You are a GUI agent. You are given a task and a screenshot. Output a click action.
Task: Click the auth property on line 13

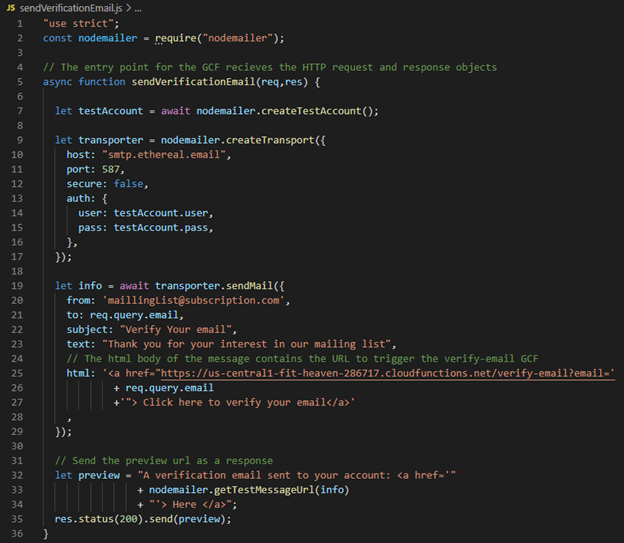click(x=78, y=198)
